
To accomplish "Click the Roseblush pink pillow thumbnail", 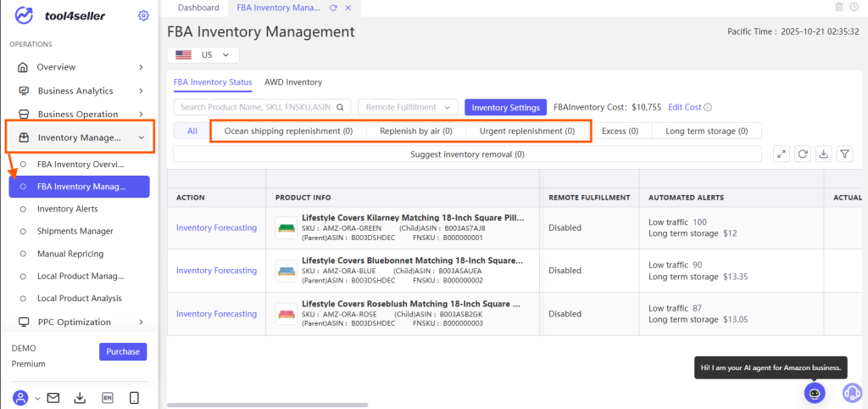I will tap(286, 314).
